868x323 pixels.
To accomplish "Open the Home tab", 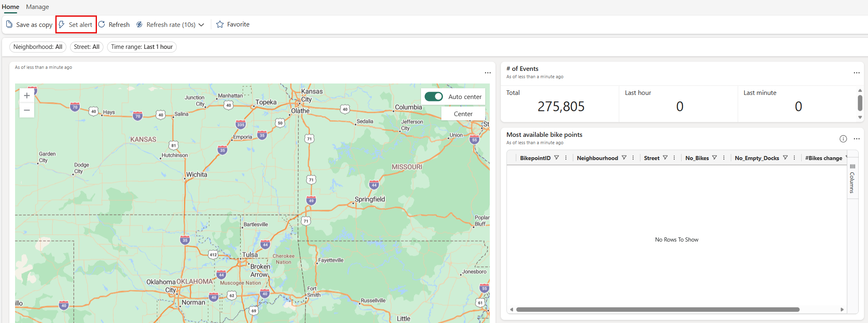I will [x=11, y=7].
